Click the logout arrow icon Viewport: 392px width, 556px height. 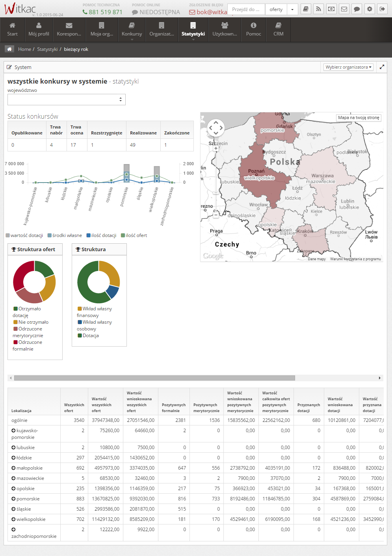[x=382, y=9]
